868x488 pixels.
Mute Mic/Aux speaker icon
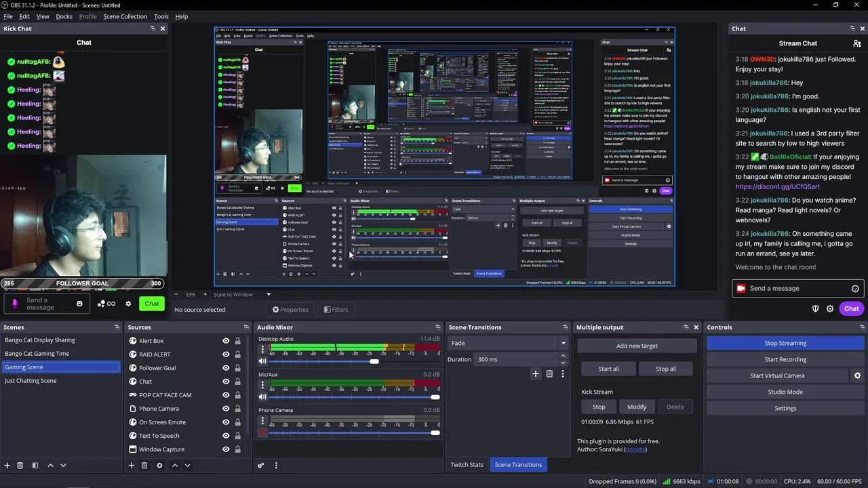pyautogui.click(x=262, y=397)
